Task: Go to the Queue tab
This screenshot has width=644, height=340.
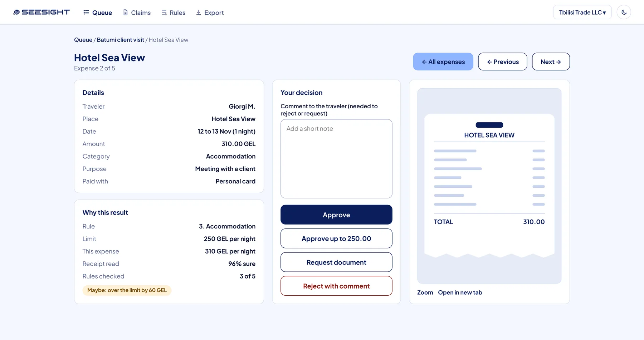Action: 98,13
